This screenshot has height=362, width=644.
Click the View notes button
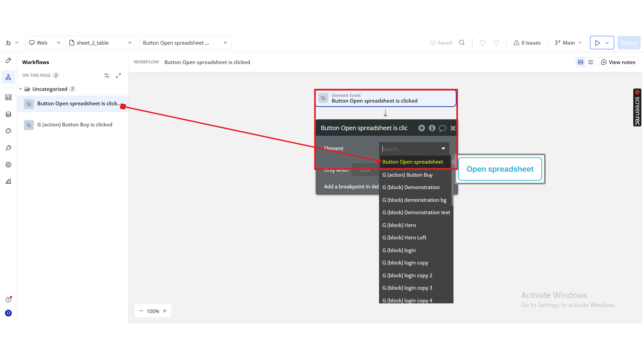coord(618,62)
